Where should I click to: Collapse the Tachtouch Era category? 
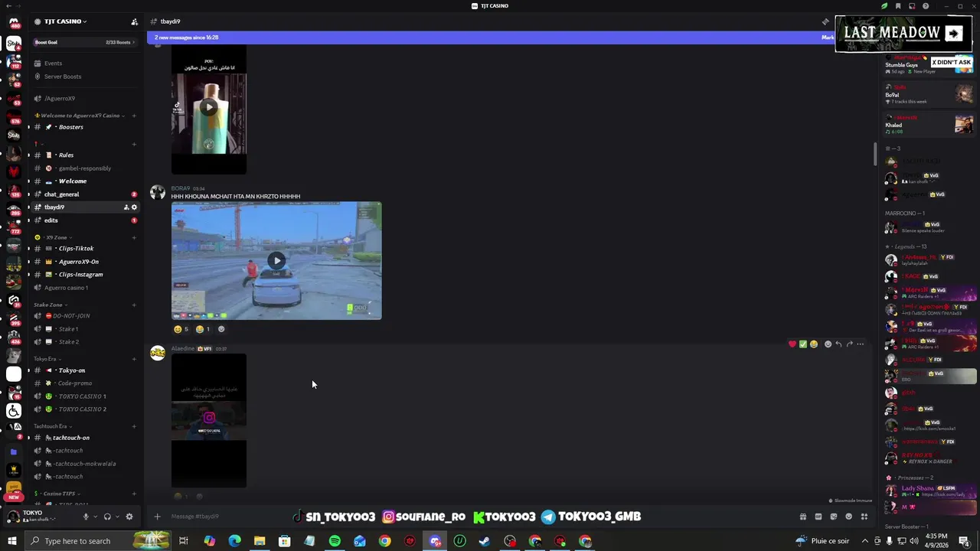click(x=53, y=426)
